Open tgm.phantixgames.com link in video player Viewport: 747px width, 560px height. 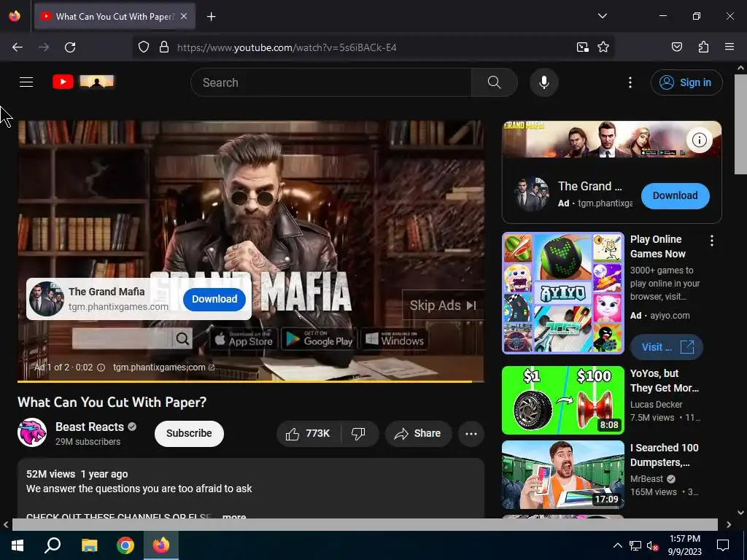(163, 367)
